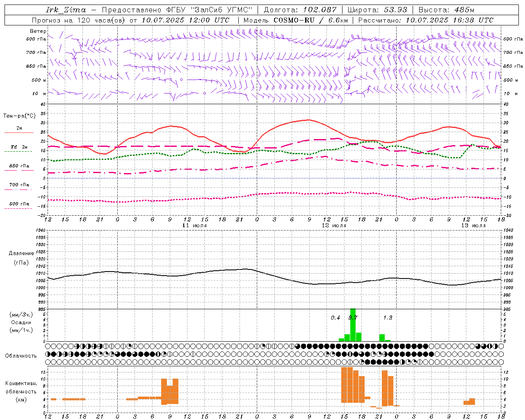Click the "Давление" pressure panel label
Image resolution: width=525 pixels, height=420 pixels.
click(21, 253)
